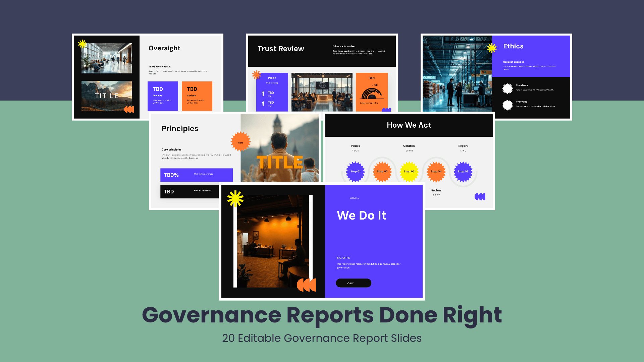This screenshot has width=644, height=362.
Task: Click the Step 02 orange badge
Action: [382, 172]
